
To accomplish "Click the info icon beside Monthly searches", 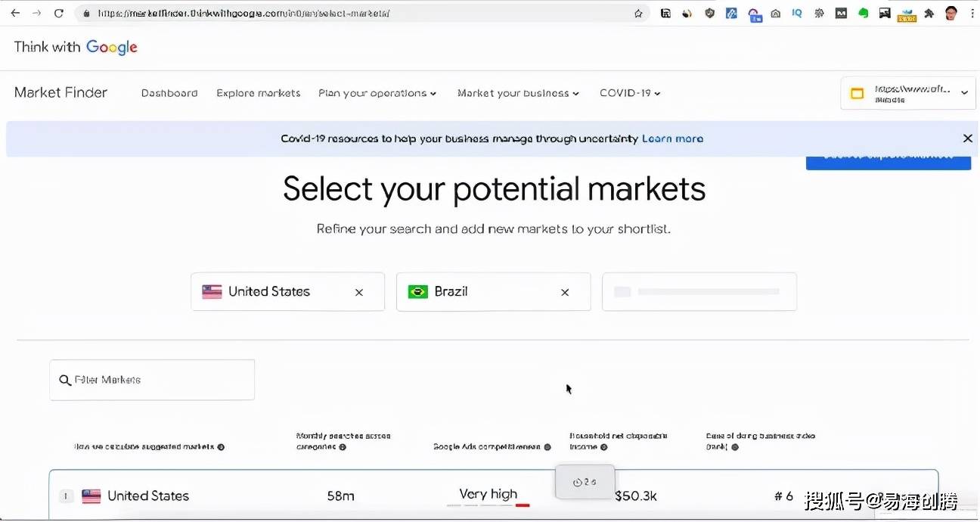I will [x=343, y=447].
